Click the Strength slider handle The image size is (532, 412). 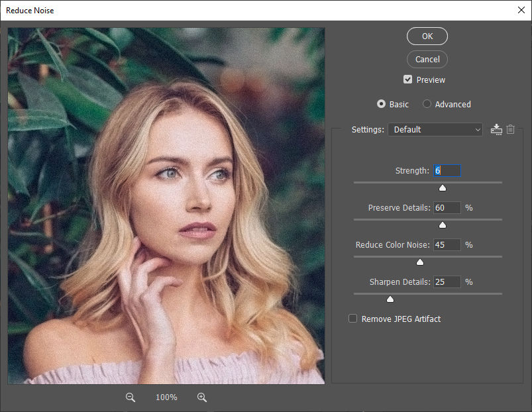(x=443, y=188)
